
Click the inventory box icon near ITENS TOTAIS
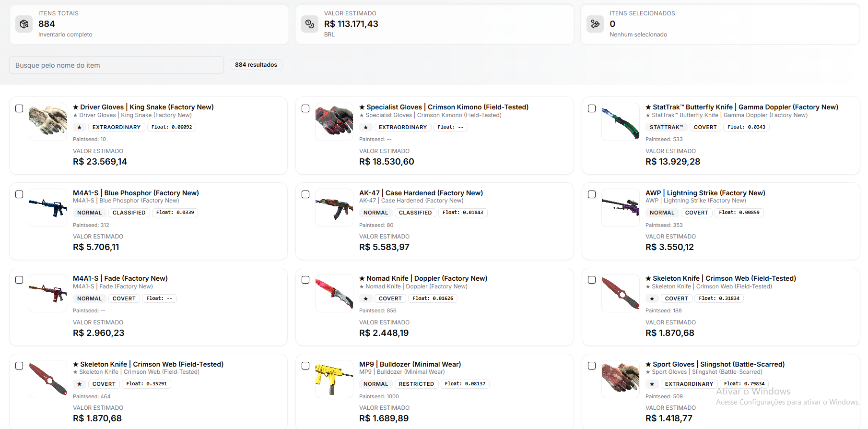point(24,24)
